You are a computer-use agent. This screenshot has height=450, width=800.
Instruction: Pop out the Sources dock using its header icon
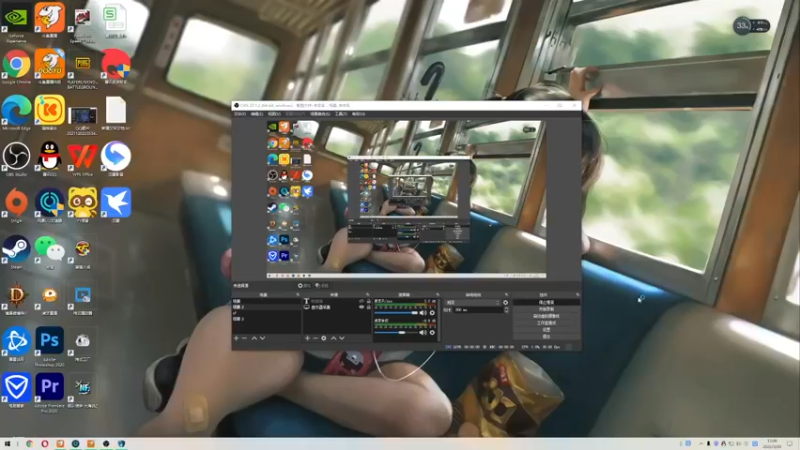coord(368,294)
